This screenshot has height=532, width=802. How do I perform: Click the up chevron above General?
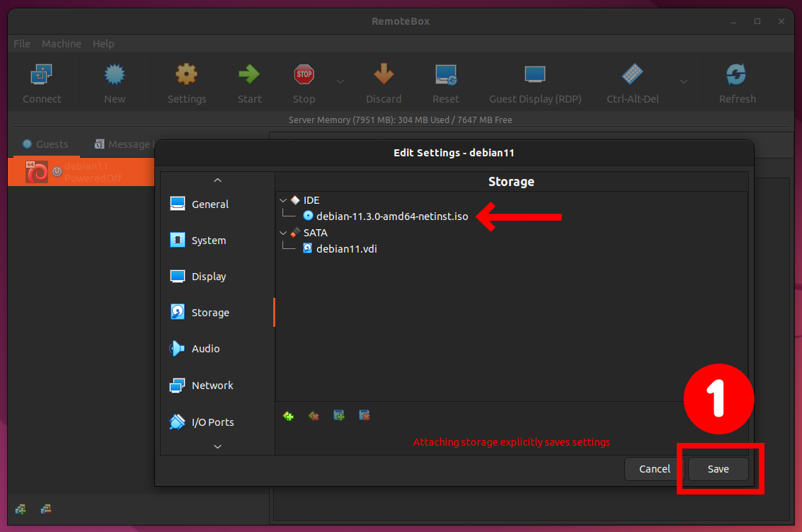217,180
